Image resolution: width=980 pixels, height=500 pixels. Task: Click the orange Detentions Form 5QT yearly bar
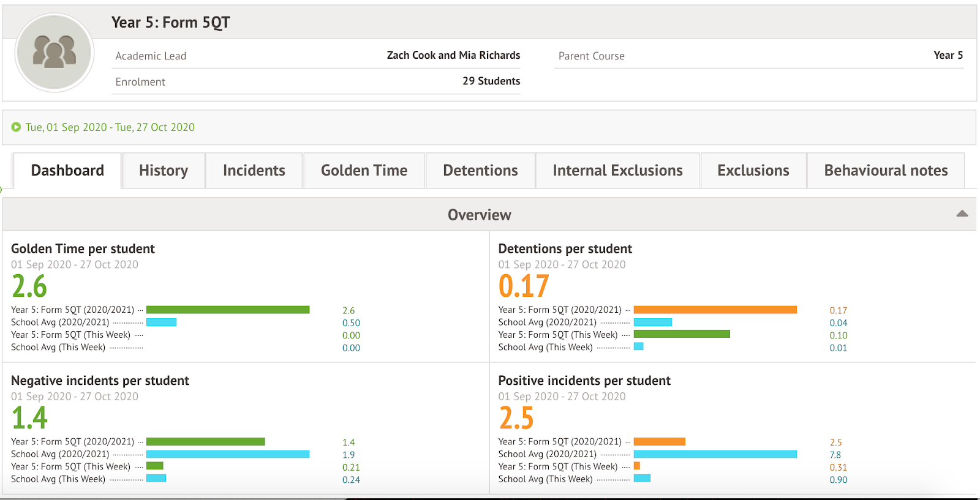pyautogui.click(x=715, y=310)
